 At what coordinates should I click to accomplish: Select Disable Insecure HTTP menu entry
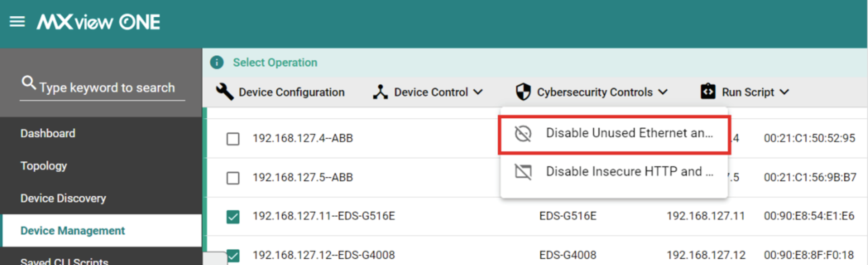614,172
